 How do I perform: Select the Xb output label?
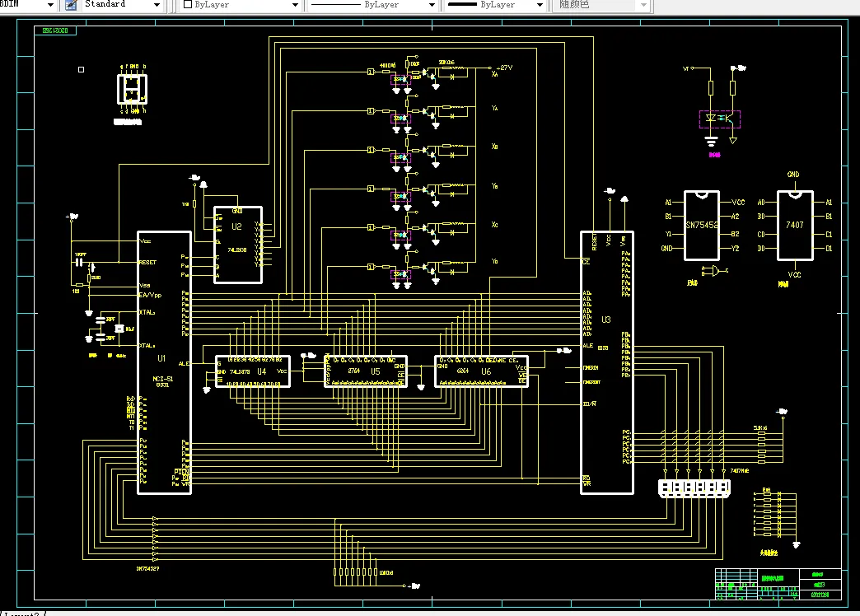[x=495, y=147]
